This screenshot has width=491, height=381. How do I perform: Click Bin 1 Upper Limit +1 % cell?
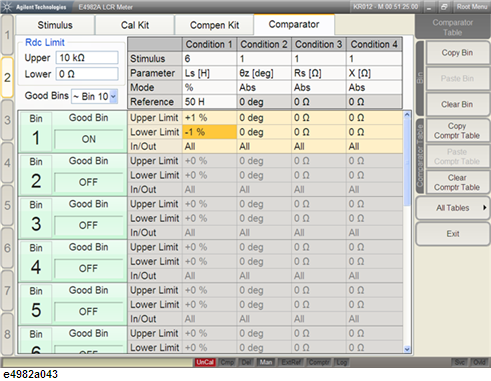(209, 118)
